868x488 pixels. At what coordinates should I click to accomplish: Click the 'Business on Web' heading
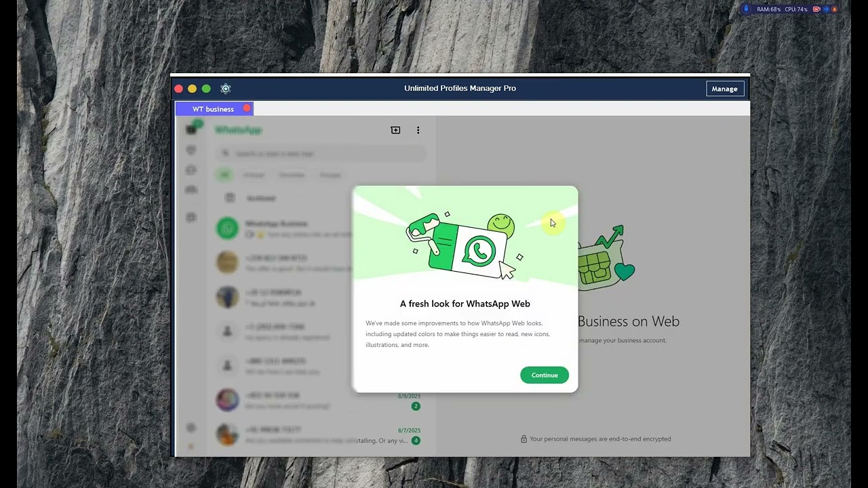pyautogui.click(x=629, y=321)
